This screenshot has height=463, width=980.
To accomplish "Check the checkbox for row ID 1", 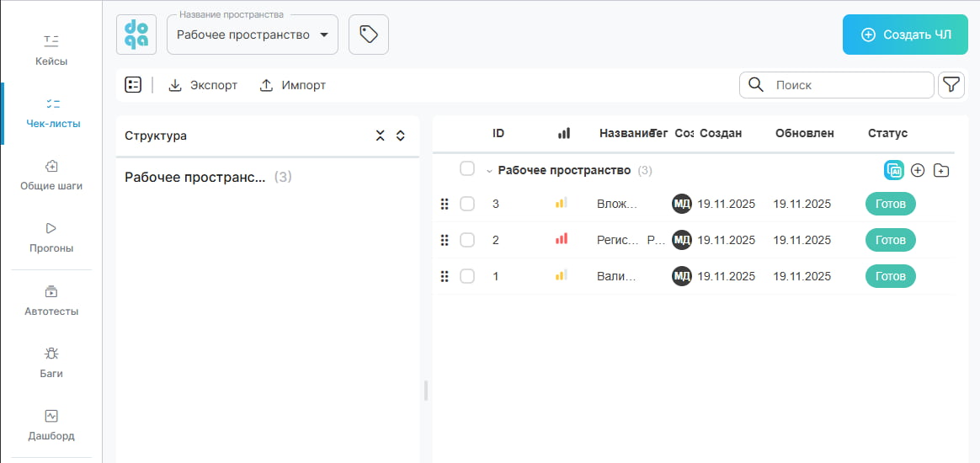I will 467,276.
